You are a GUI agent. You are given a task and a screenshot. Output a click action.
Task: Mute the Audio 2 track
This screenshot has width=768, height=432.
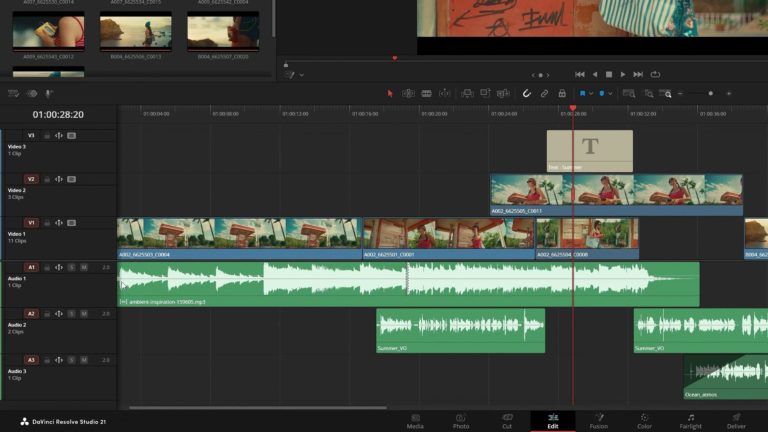84,313
